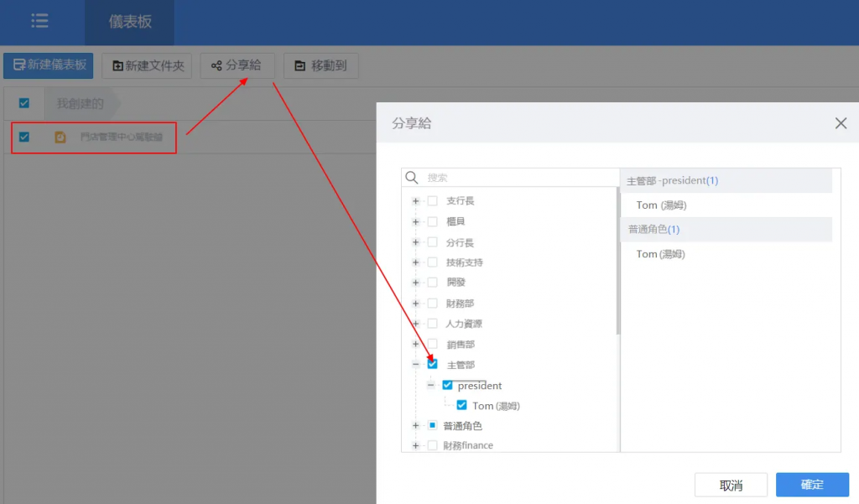The height and width of the screenshot is (504, 859).
Task: Check the 人力資源 checkbox
Action: click(x=432, y=324)
